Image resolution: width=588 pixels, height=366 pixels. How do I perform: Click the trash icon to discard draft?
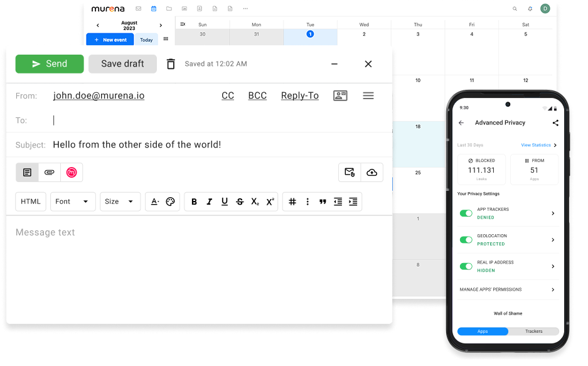[x=171, y=64]
